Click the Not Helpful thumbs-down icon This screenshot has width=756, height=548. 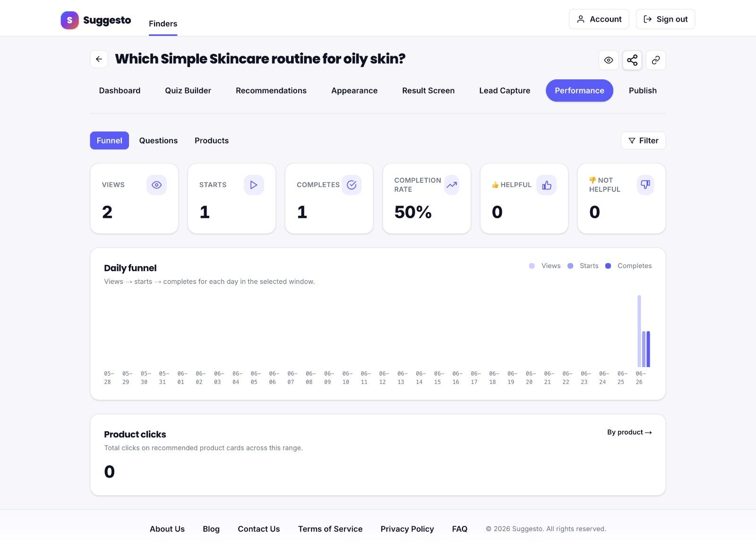point(645,185)
